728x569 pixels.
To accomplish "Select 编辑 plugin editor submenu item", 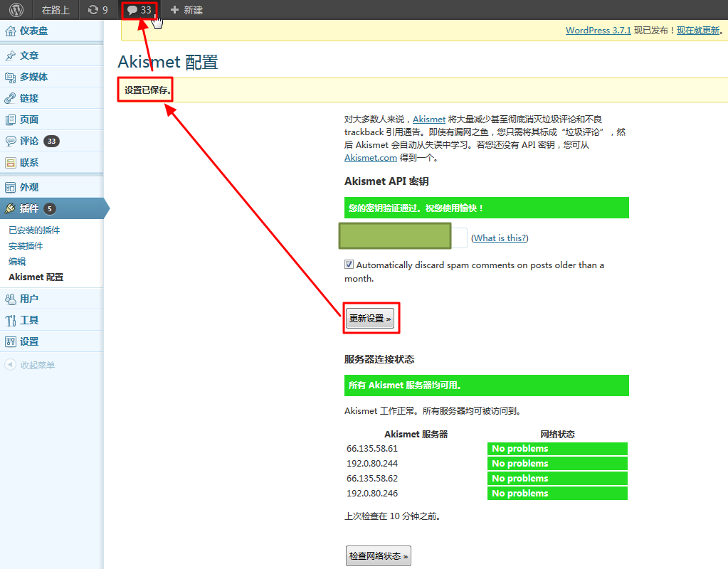I will tap(17, 261).
